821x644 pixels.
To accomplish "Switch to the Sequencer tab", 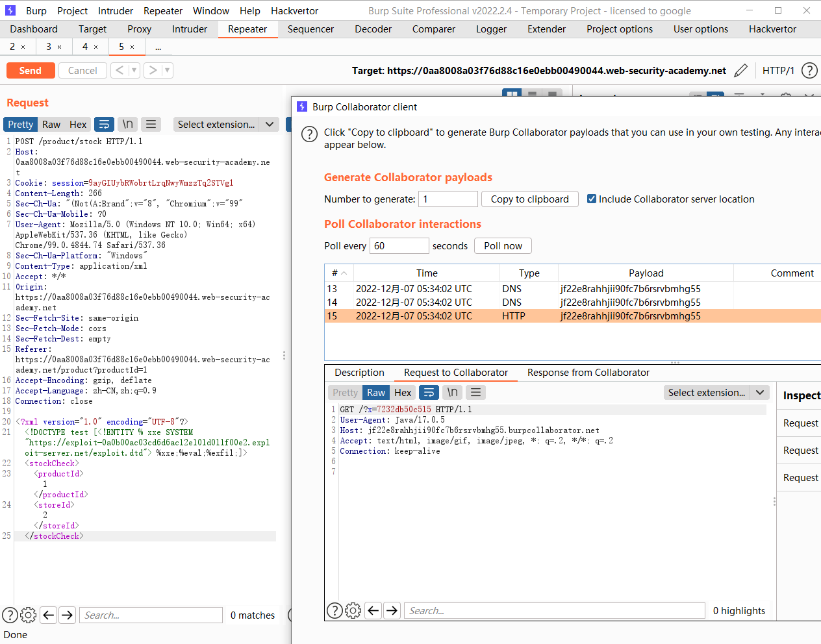I will [x=310, y=29].
